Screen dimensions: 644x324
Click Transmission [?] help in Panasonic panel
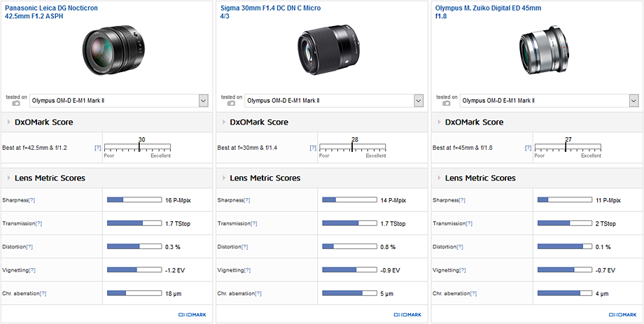pyautogui.click(x=38, y=223)
